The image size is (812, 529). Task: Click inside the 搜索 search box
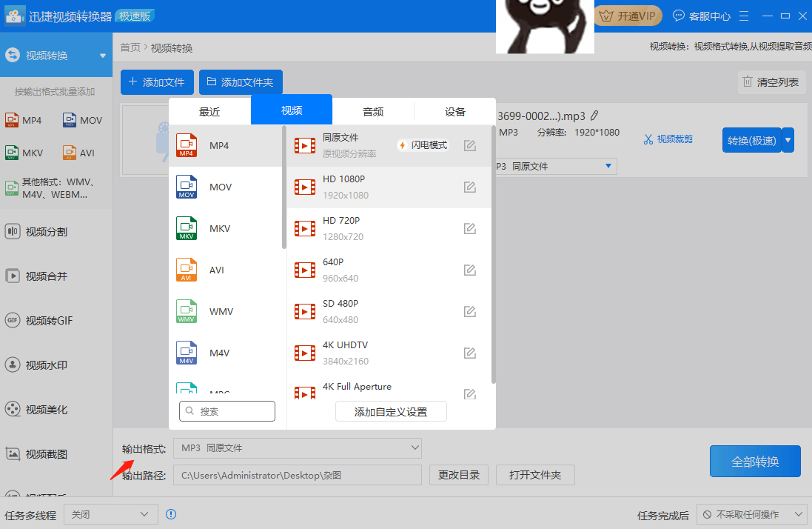click(227, 411)
